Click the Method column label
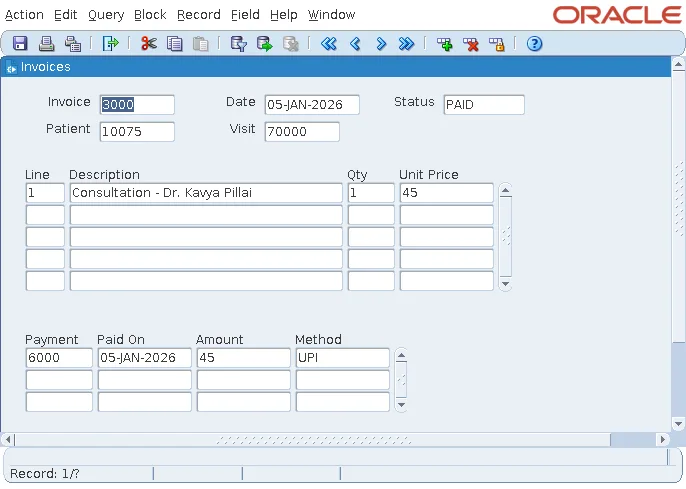The width and height of the screenshot is (686, 489). (x=318, y=339)
